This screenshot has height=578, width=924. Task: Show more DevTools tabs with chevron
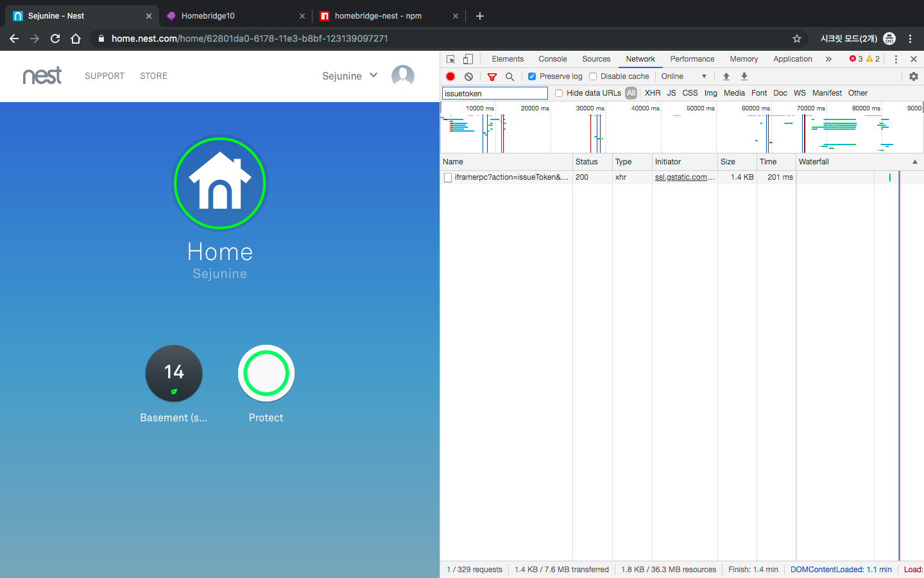click(828, 59)
